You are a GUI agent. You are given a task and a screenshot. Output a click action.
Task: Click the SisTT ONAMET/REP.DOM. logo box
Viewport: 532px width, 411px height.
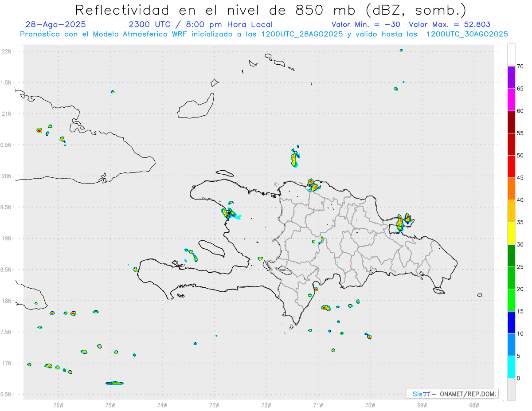pyautogui.click(x=452, y=394)
